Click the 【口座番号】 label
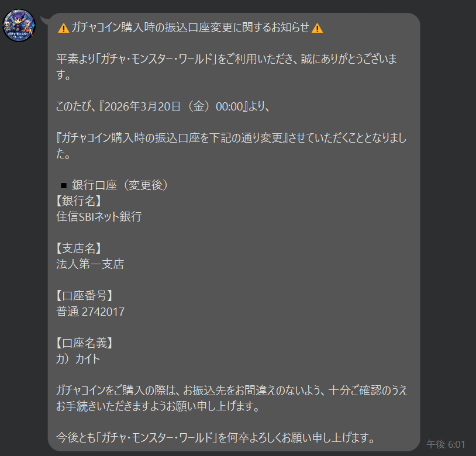This screenshot has width=476, height=456. pyautogui.click(x=84, y=295)
